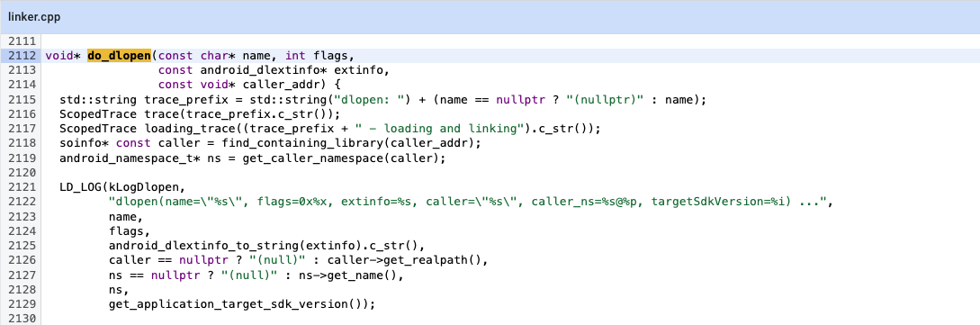Click line number 2125
980x325 pixels.
pos(22,246)
